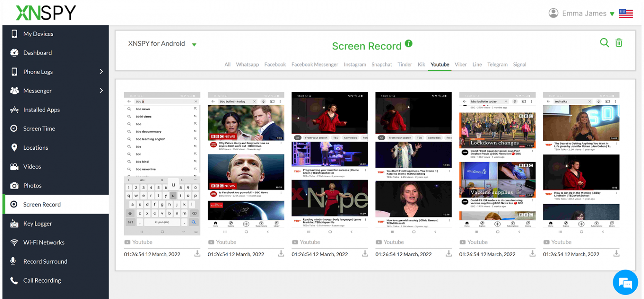Click the trash delete icon
The width and height of the screenshot is (644, 299).
click(619, 42)
